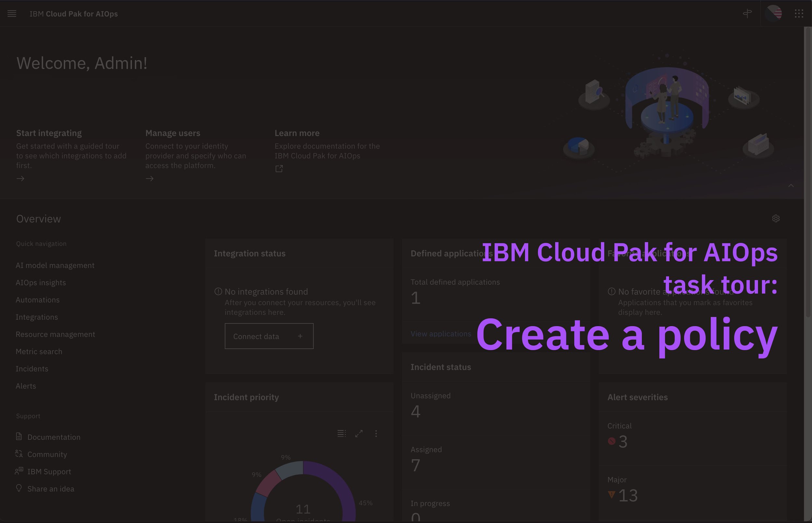Open the Learn more external link icon
812x523 pixels.
click(279, 169)
